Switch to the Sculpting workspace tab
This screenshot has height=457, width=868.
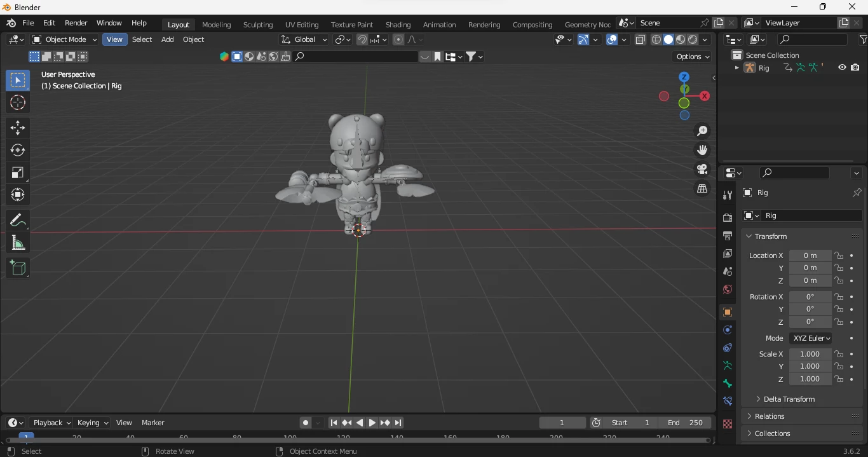pos(258,25)
